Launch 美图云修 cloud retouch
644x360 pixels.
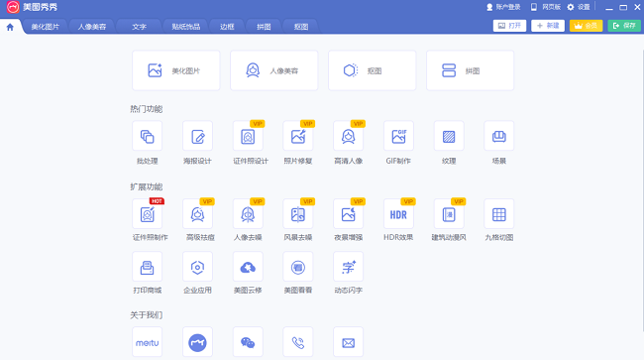click(248, 267)
